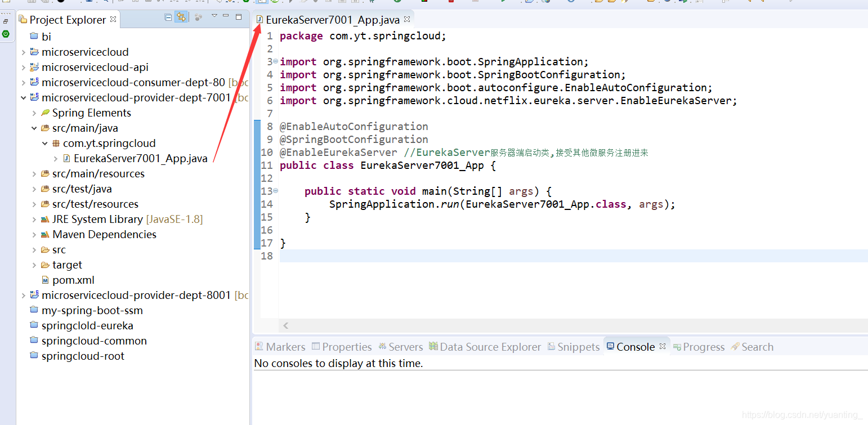This screenshot has height=425, width=868.
Task: Fold the main method at line 13
Action: 275,190
